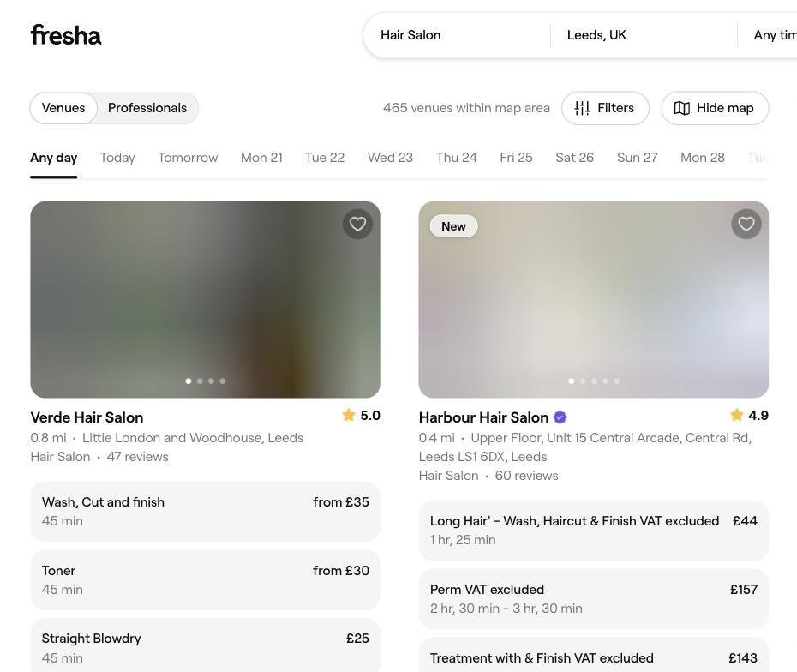Edit the Leeds, UK location field
797x672 pixels.
tap(644, 35)
